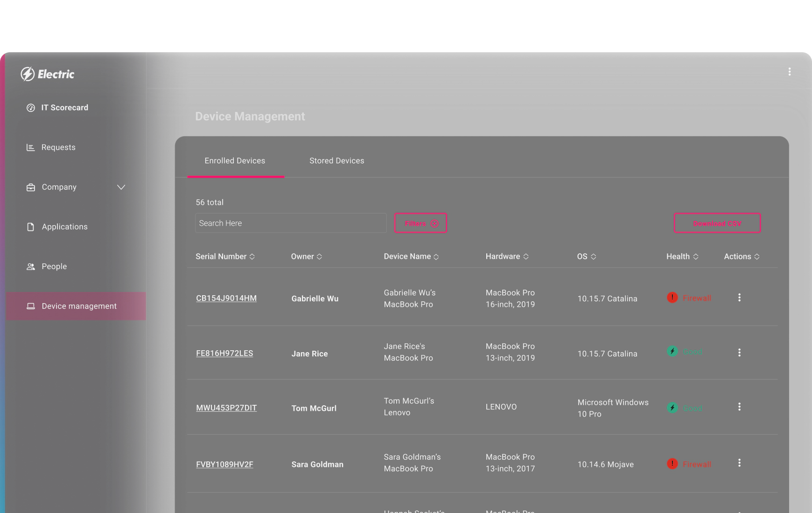
Task: Expand the Company sidebar section
Action: click(x=121, y=187)
